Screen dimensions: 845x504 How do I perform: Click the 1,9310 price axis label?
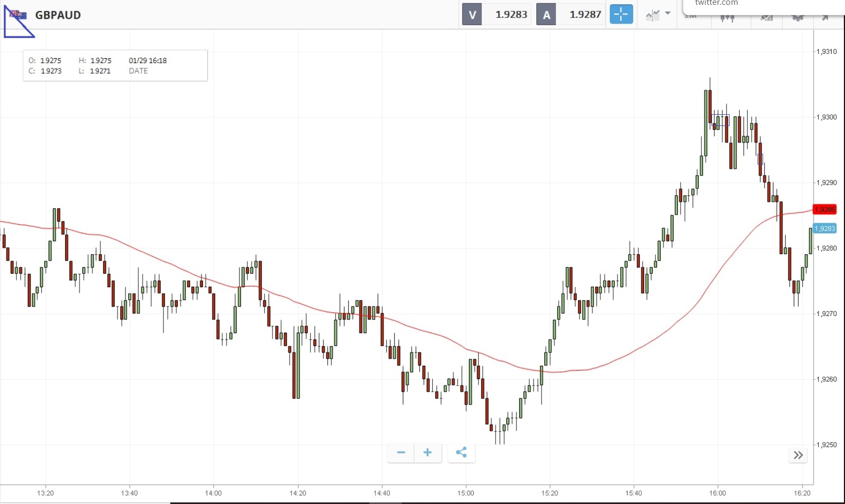click(x=826, y=51)
